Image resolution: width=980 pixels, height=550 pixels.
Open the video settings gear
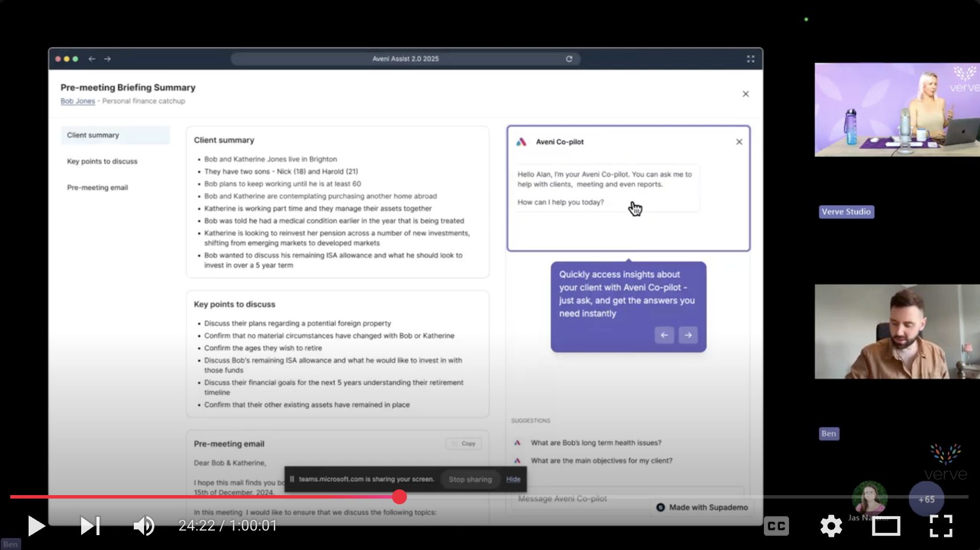tap(831, 526)
